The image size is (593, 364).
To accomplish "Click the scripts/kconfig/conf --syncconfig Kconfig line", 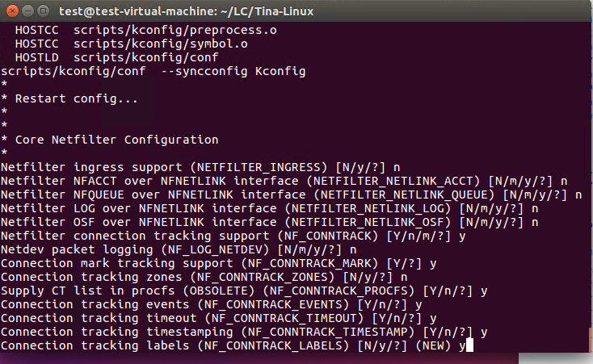I will click(154, 72).
